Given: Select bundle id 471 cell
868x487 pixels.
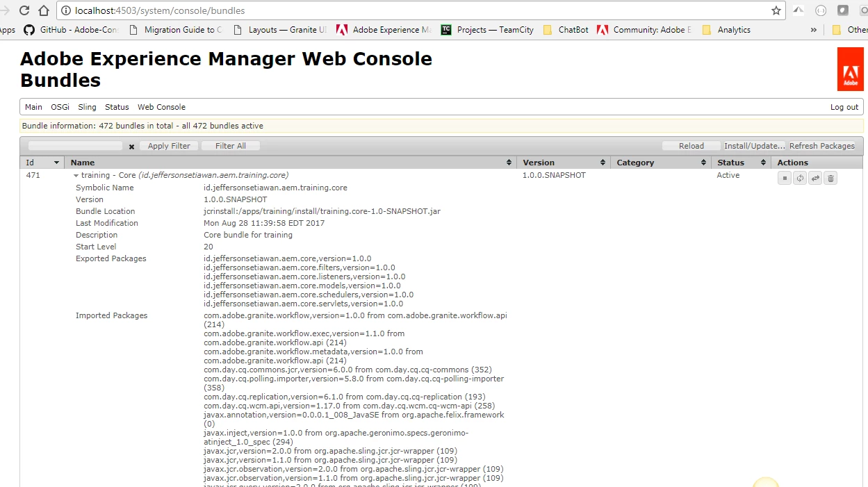Looking at the screenshot, I should click(x=33, y=175).
